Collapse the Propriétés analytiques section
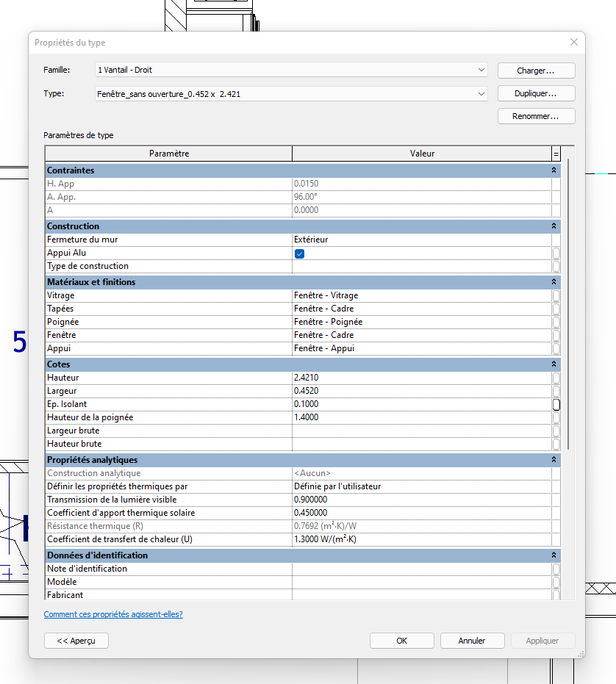This screenshot has width=616, height=684. coord(555,460)
